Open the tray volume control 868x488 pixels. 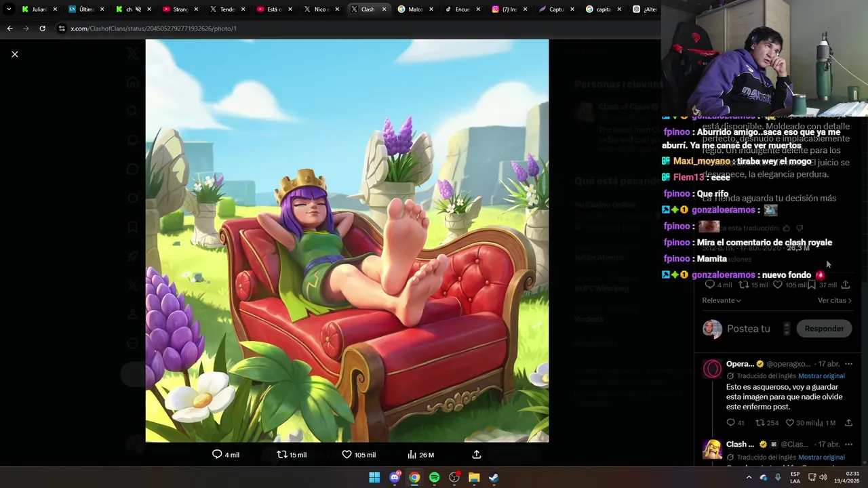tap(823, 477)
